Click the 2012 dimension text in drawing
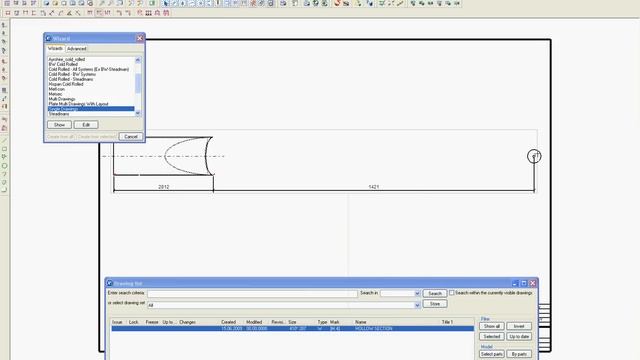This screenshot has height=360, width=640. [164, 187]
